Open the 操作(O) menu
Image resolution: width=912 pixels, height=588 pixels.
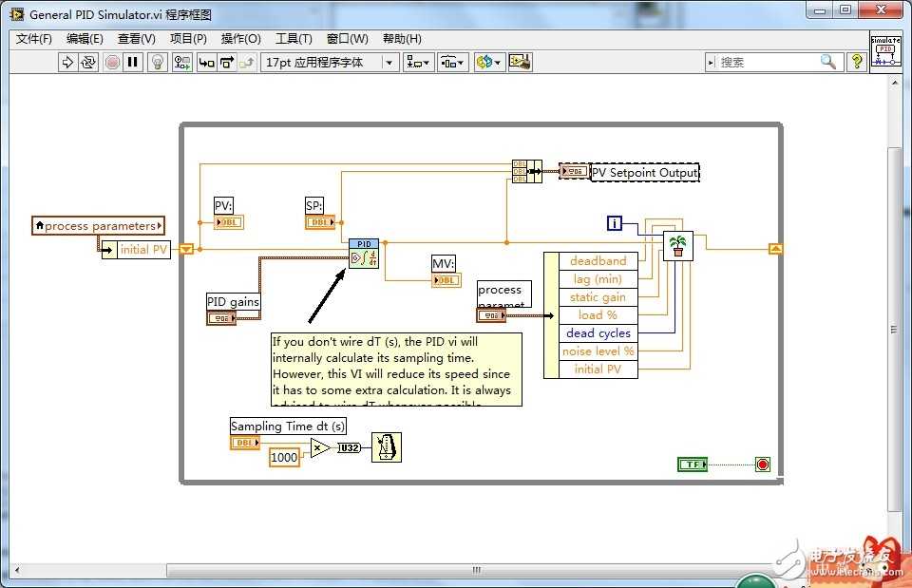tap(240, 38)
